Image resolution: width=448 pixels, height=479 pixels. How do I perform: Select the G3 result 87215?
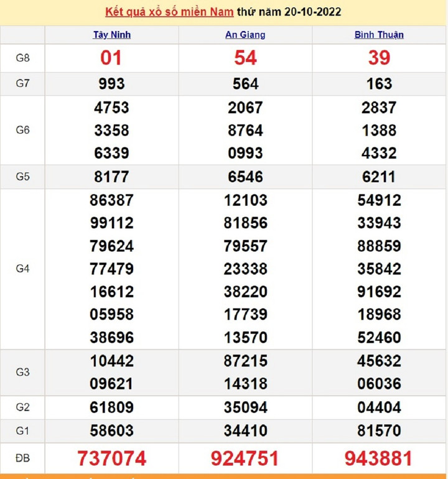[x=245, y=361]
